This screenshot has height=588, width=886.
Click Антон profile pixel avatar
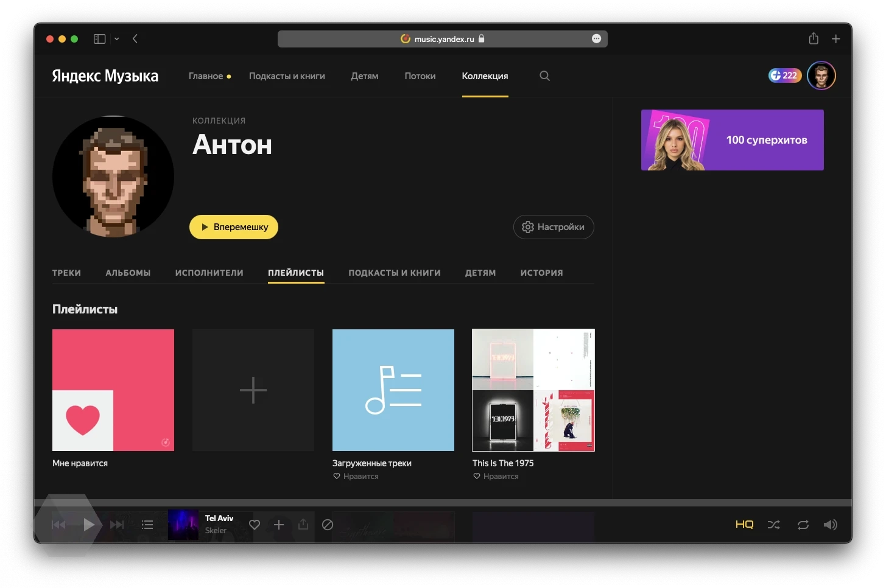113,177
